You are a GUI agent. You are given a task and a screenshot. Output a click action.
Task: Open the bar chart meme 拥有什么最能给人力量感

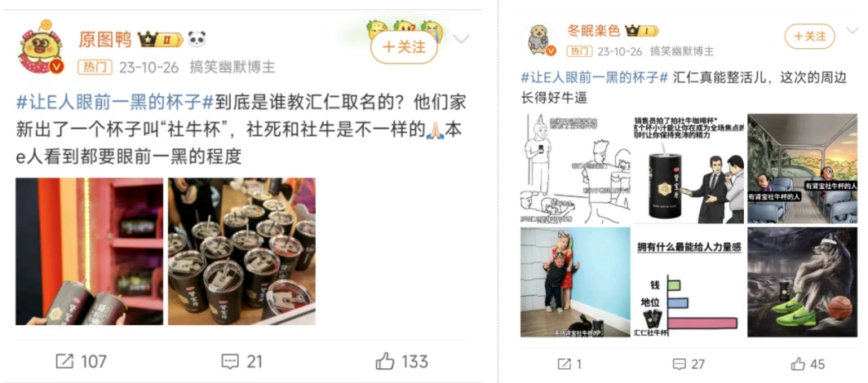click(689, 283)
